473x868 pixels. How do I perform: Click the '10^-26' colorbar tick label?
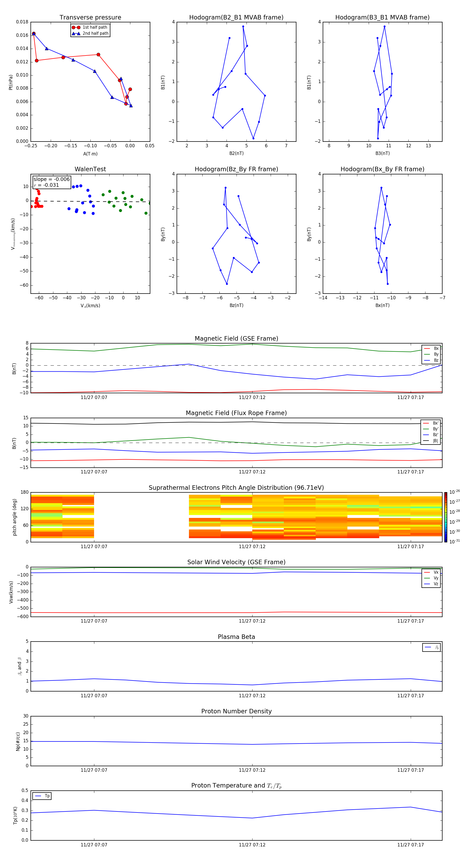455,492
